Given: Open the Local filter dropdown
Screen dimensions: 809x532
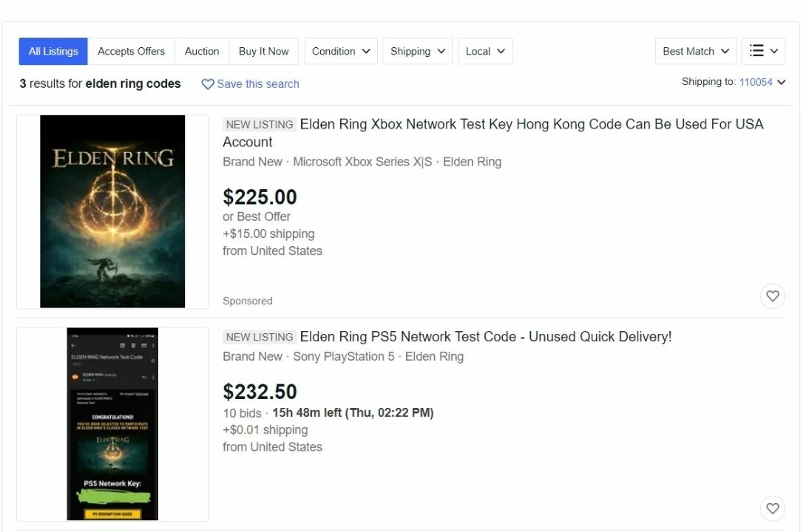Looking at the screenshot, I should coord(485,51).
